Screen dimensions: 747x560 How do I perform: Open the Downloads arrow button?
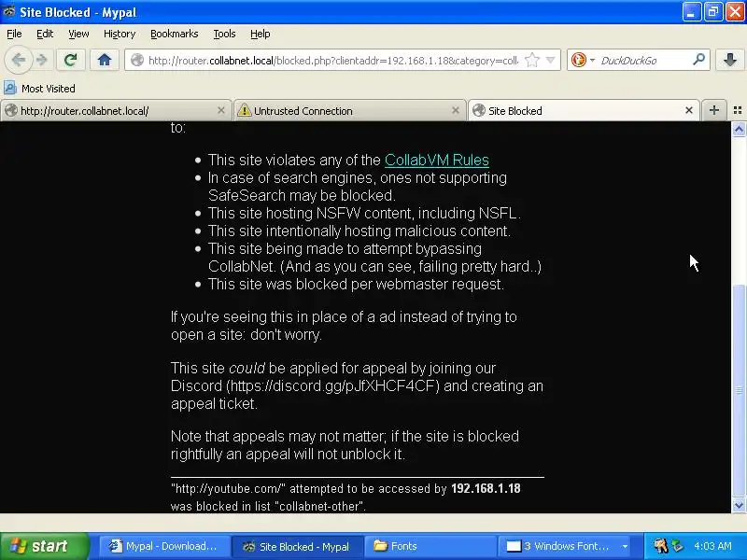tap(730, 60)
